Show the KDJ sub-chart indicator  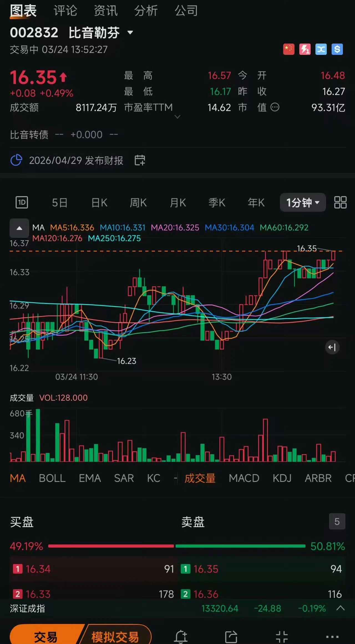click(282, 478)
